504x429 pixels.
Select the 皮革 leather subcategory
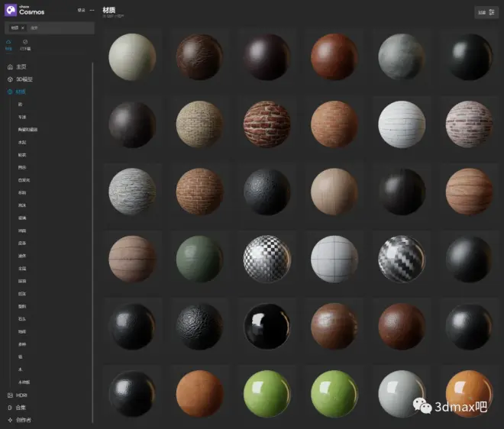click(22, 244)
